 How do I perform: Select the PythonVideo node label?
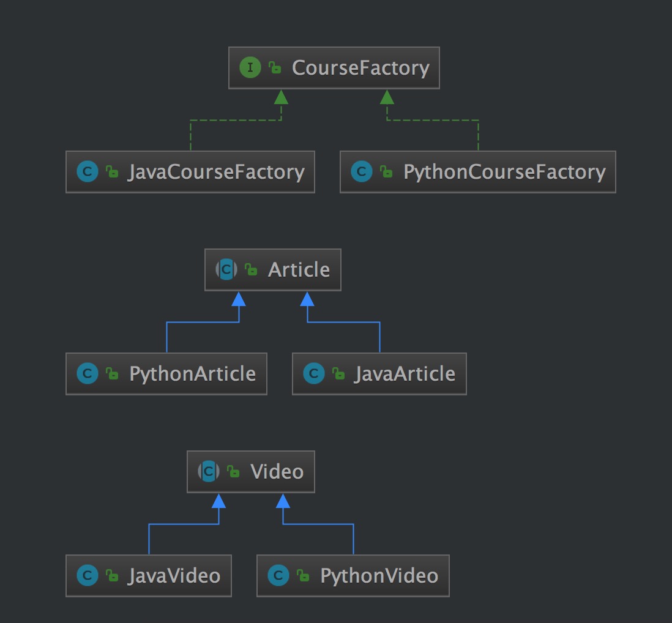[379, 576]
